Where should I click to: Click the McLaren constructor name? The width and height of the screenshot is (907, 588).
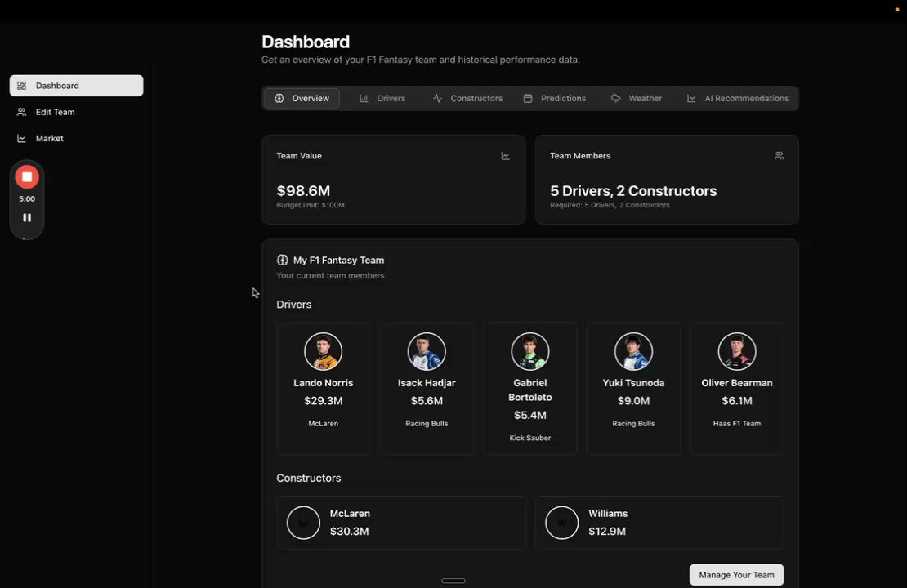pyautogui.click(x=350, y=514)
